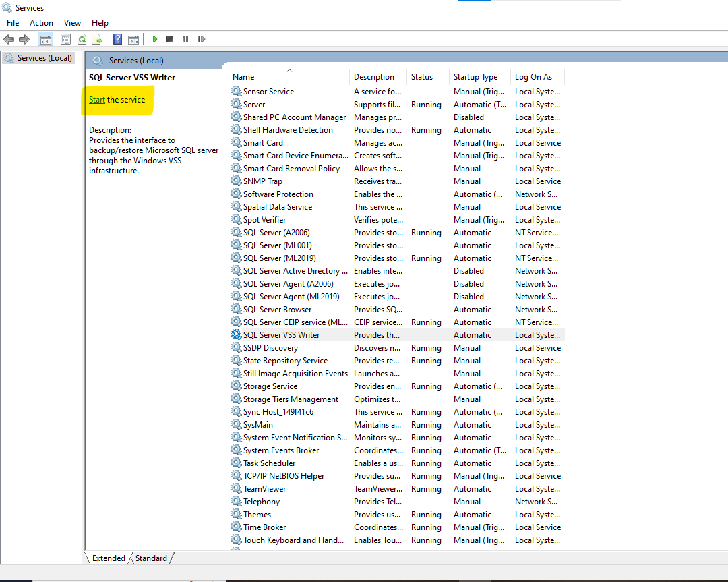Click gear icon next to SysMain
This screenshot has height=582, width=728.
point(237,424)
